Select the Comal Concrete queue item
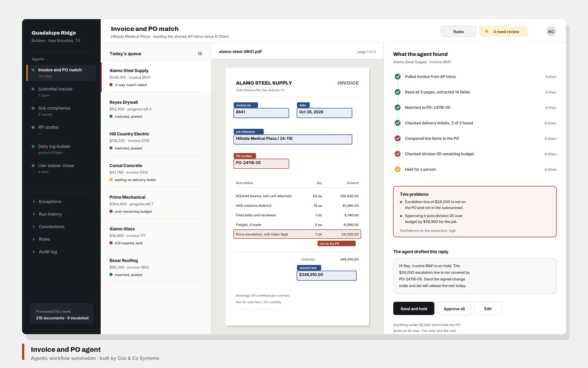Screen dimensions: 588x368 pyautogui.click(x=156, y=172)
